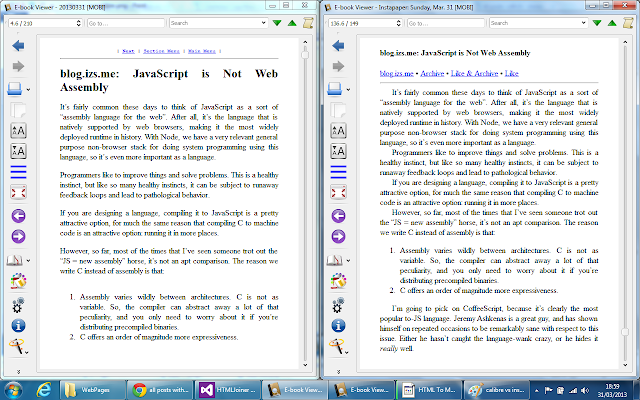Open the Search history dropdown in the Instapaper viewer

(584, 23)
